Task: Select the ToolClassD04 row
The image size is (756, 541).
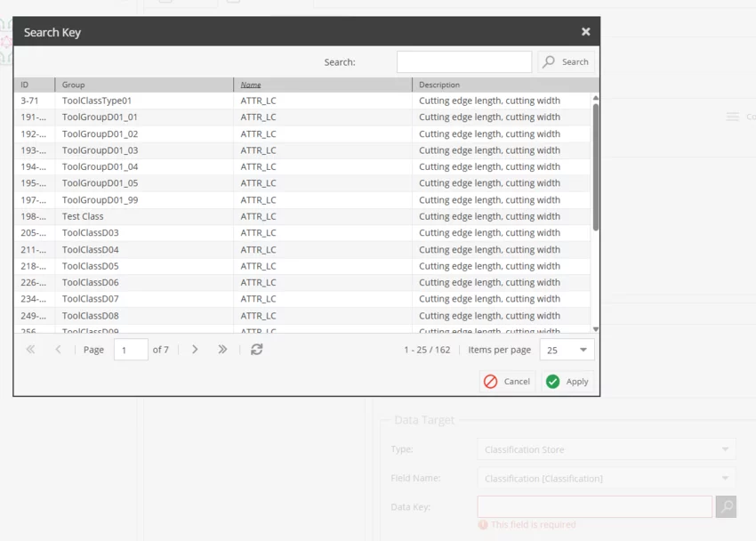Action: tap(302, 250)
